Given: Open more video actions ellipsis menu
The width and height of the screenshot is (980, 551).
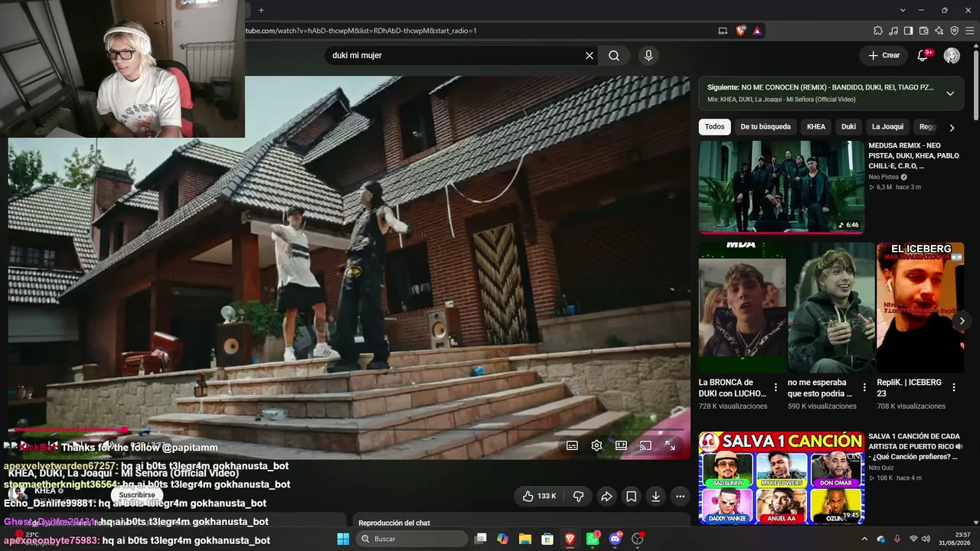Looking at the screenshot, I should 680,497.
